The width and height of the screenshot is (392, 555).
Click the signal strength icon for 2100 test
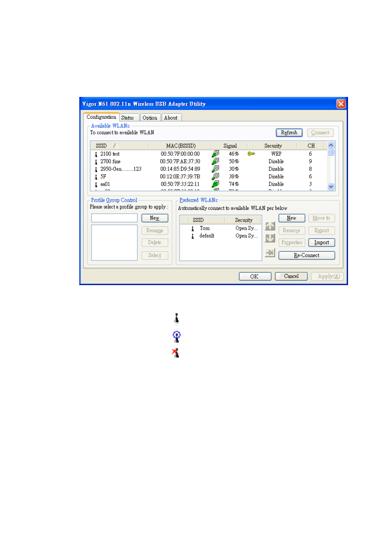[215, 154]
